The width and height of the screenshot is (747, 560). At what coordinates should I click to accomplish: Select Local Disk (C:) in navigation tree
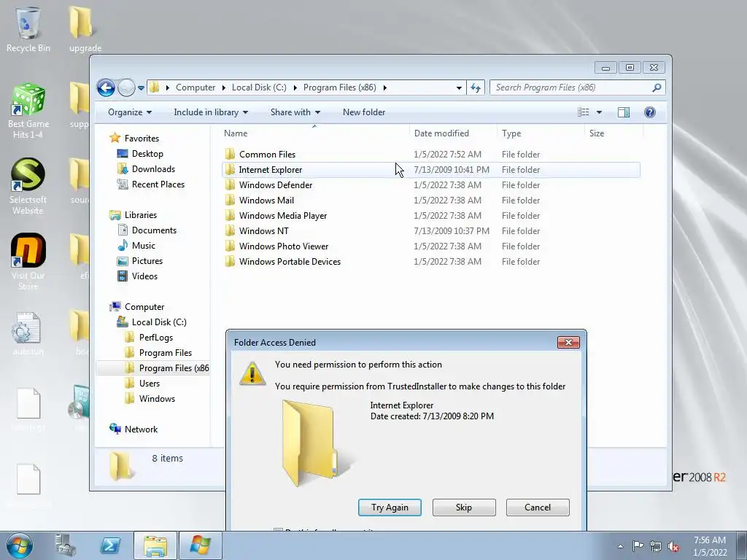pyautogui.click(x=158, y=322)
